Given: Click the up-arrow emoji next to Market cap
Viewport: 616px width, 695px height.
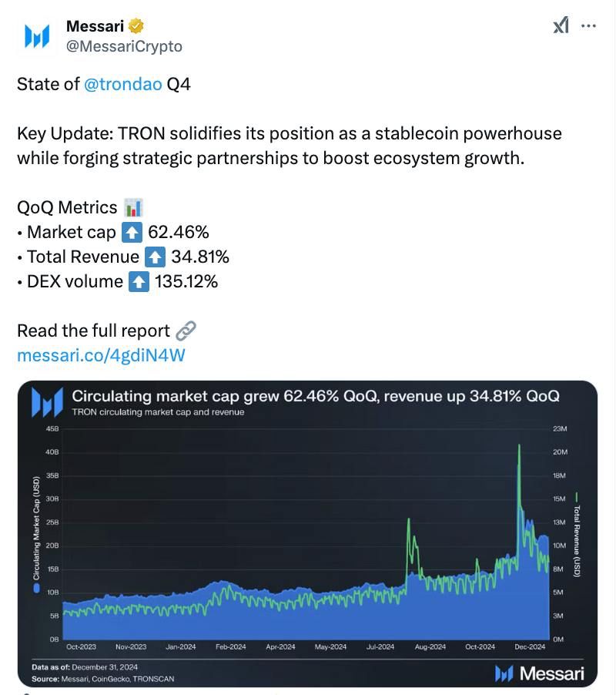Looking at the screenshot, I should [x=132, y=232].
